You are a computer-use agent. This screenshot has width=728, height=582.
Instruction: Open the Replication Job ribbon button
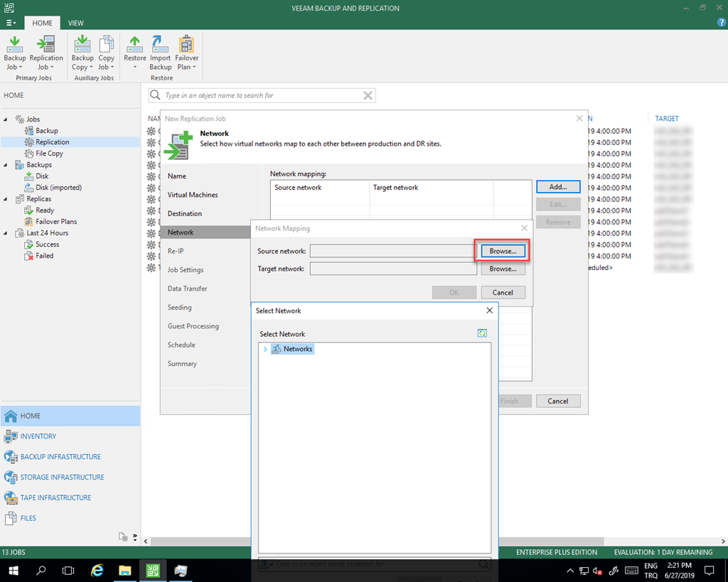click(46, 53)
